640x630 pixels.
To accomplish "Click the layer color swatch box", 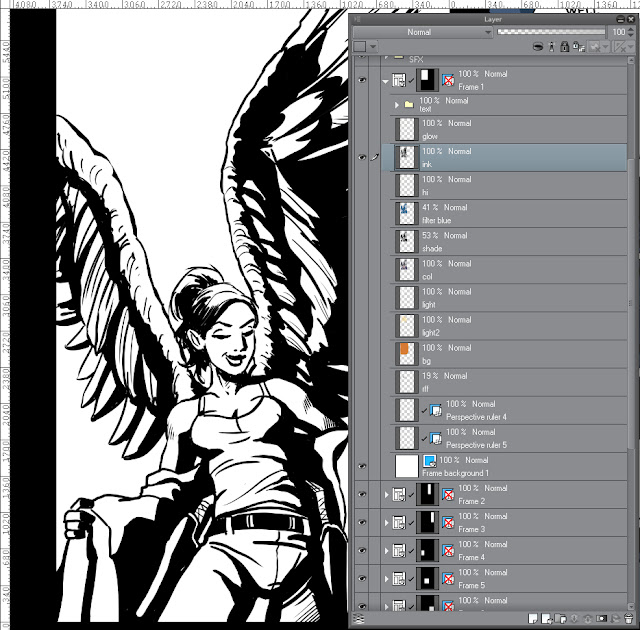I will coord(360,47).
